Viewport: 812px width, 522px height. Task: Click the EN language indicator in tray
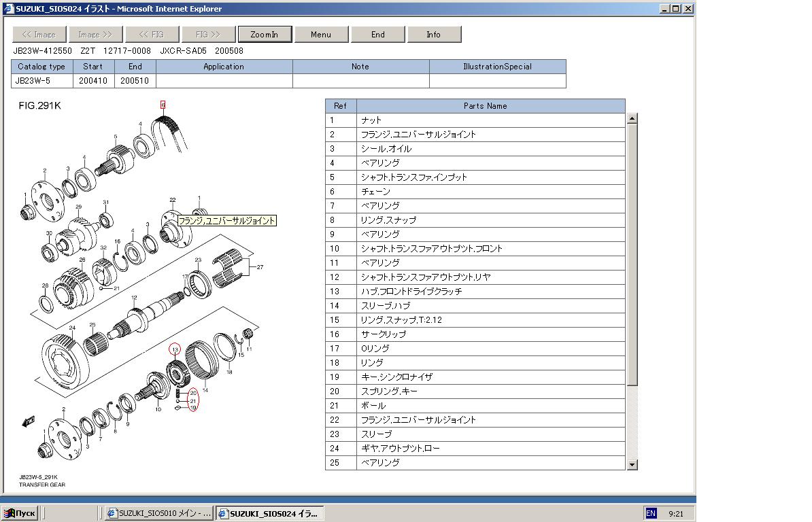click(651, 514)
